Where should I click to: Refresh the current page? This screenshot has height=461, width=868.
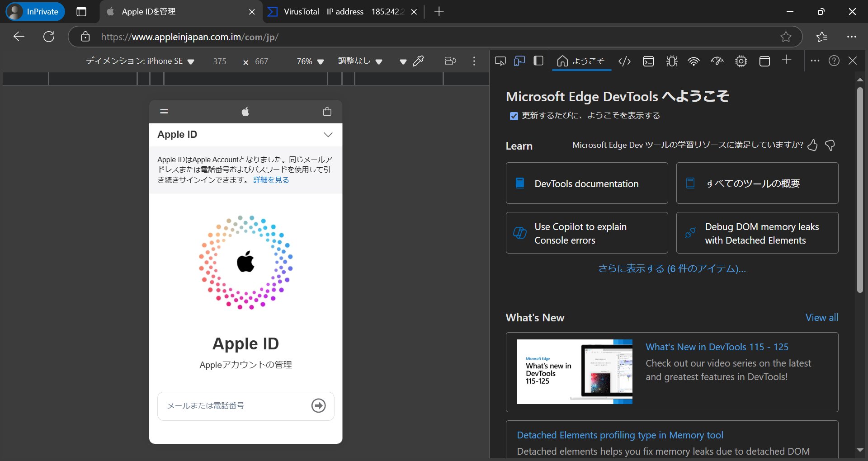[49, 37]
